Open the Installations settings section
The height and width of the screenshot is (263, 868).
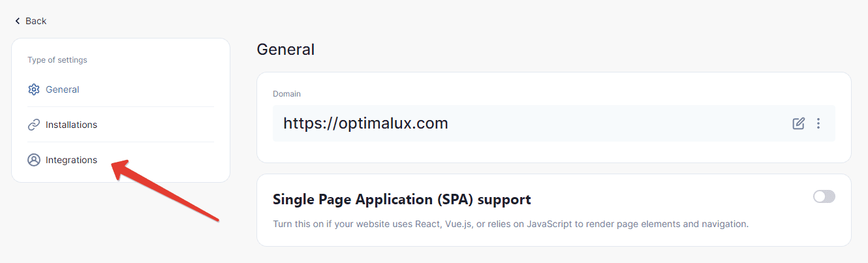72,125
